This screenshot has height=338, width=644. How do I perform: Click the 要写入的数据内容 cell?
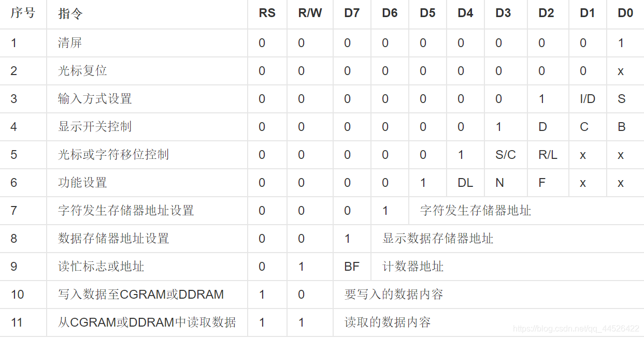tap(394, 295)
